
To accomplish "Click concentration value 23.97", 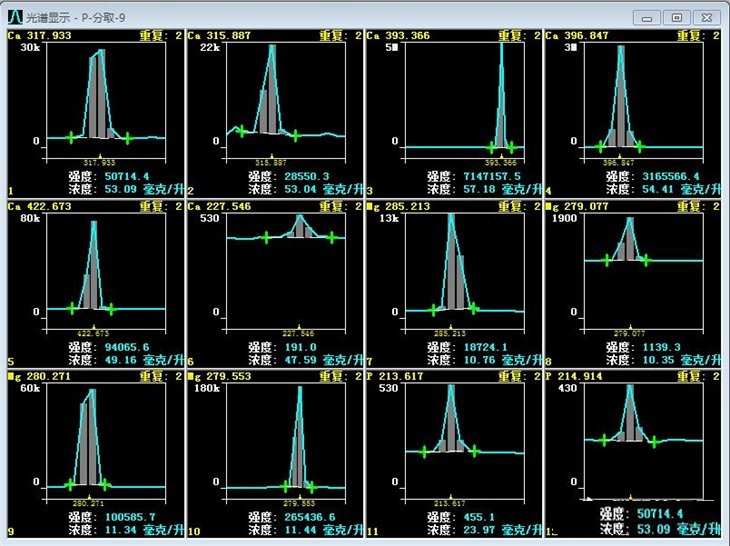I will point(479,530).
